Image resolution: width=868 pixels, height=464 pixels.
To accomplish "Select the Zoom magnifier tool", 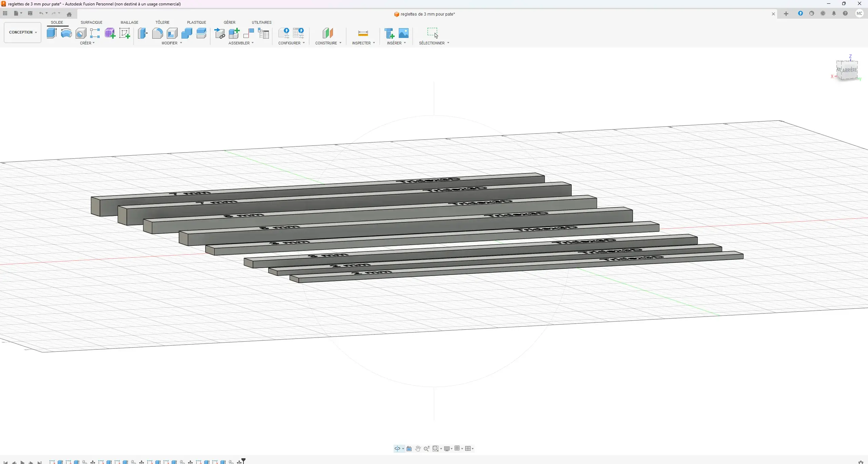I will 427,448.
